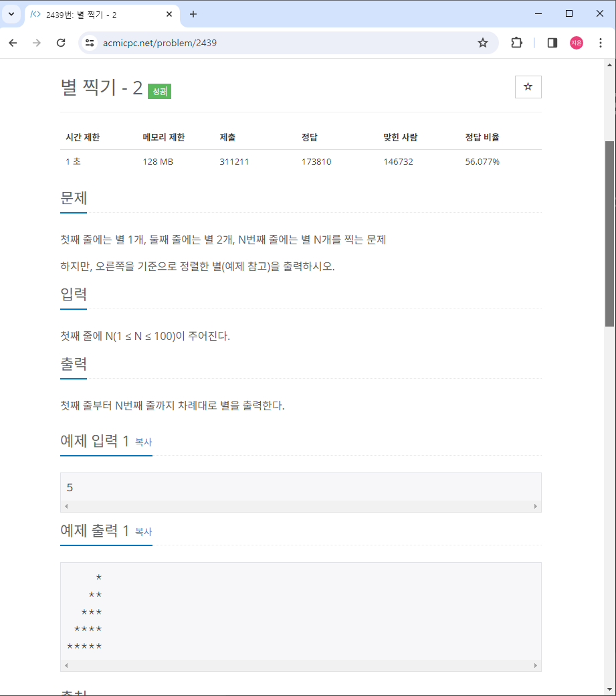The width and height of the screenshot is (616, 696).
Task: Click the 입력 section heading
Action: (x=74, y=294)
